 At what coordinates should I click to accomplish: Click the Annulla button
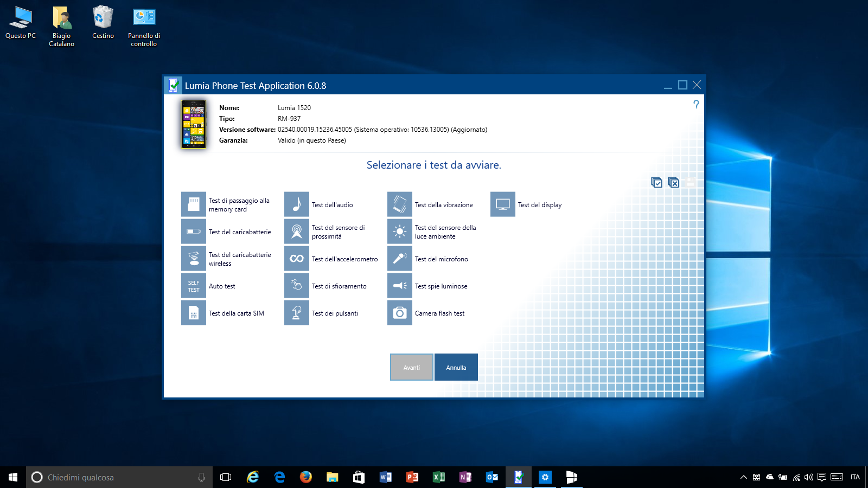pyautogui.click(x=456, y=367)
